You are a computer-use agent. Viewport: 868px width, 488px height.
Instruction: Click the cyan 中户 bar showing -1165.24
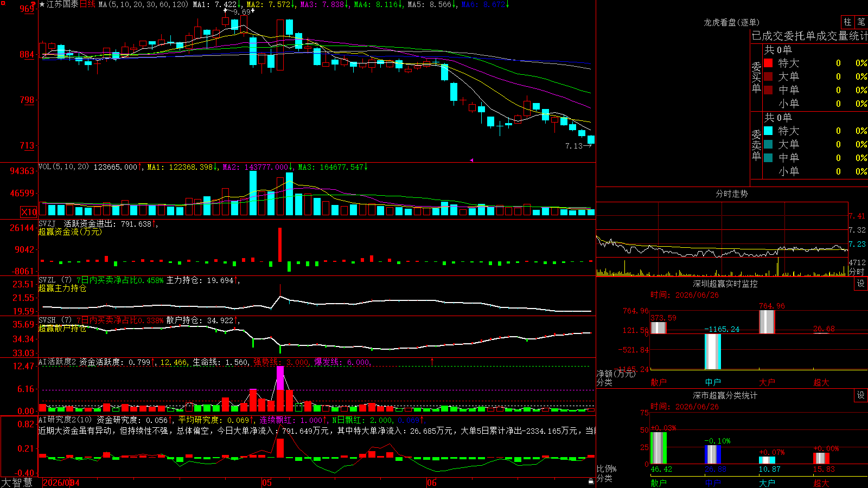click(713, 351)
